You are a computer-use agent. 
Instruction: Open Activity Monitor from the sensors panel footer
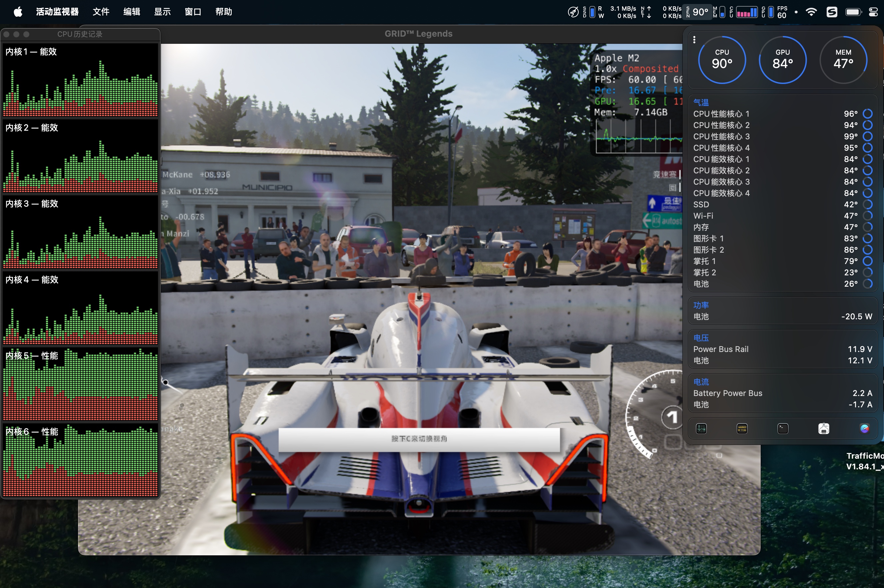tap(701, 428)
